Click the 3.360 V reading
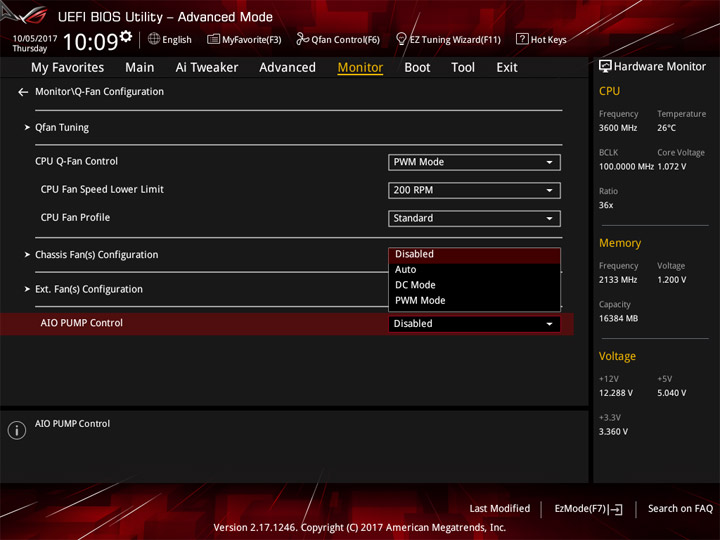Screen dimensions: 720x540 pyautogui.click(x=613, y=432)
